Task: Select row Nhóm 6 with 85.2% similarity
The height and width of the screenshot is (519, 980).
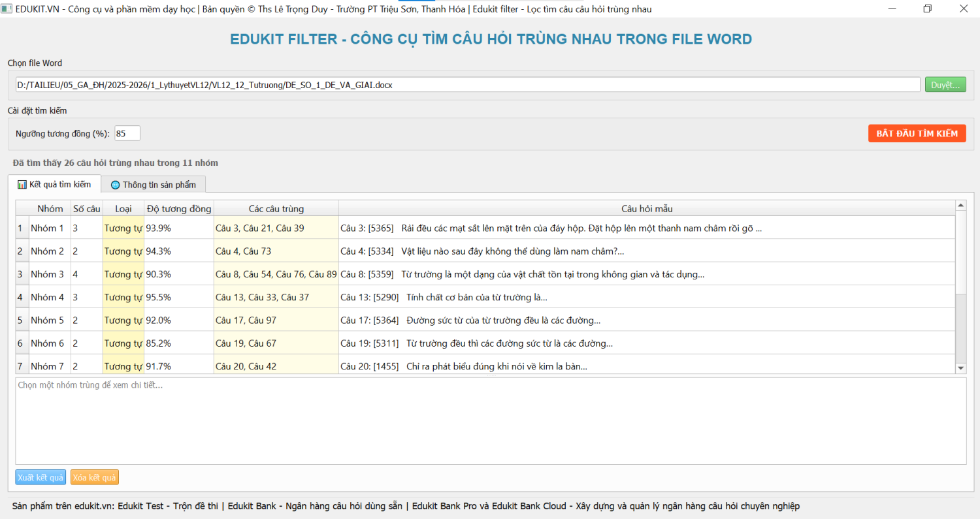Action: [x=47, y=343]
